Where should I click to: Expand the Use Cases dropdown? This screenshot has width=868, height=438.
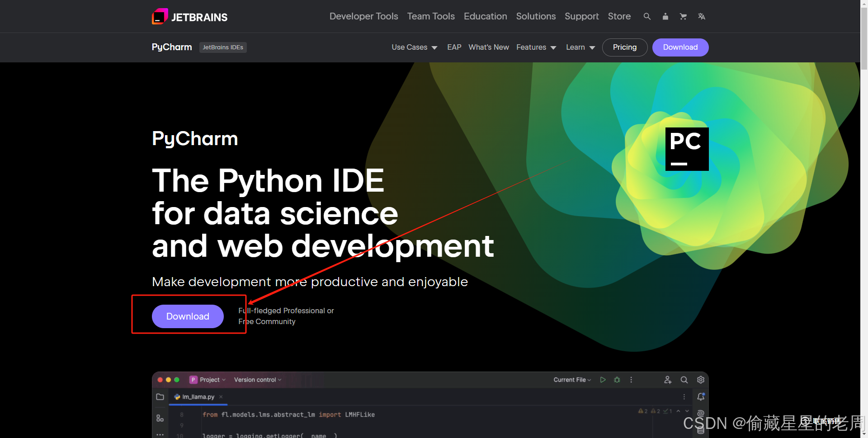tap(415, 47)
